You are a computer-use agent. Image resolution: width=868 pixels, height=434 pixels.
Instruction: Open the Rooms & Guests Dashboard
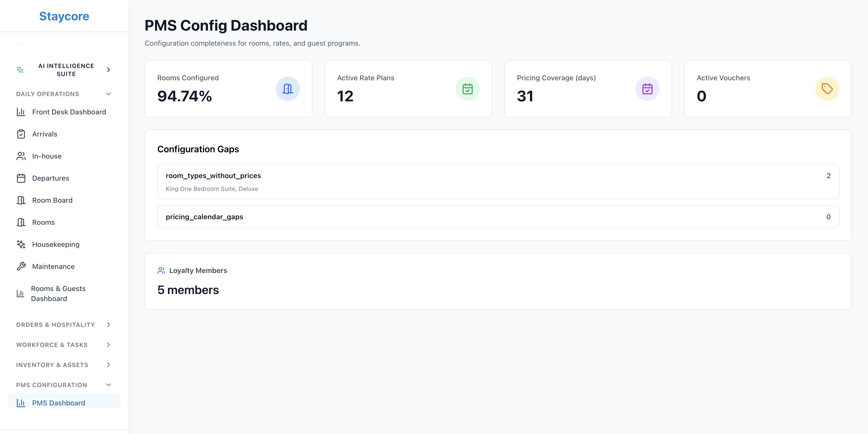tap(58, 294)
